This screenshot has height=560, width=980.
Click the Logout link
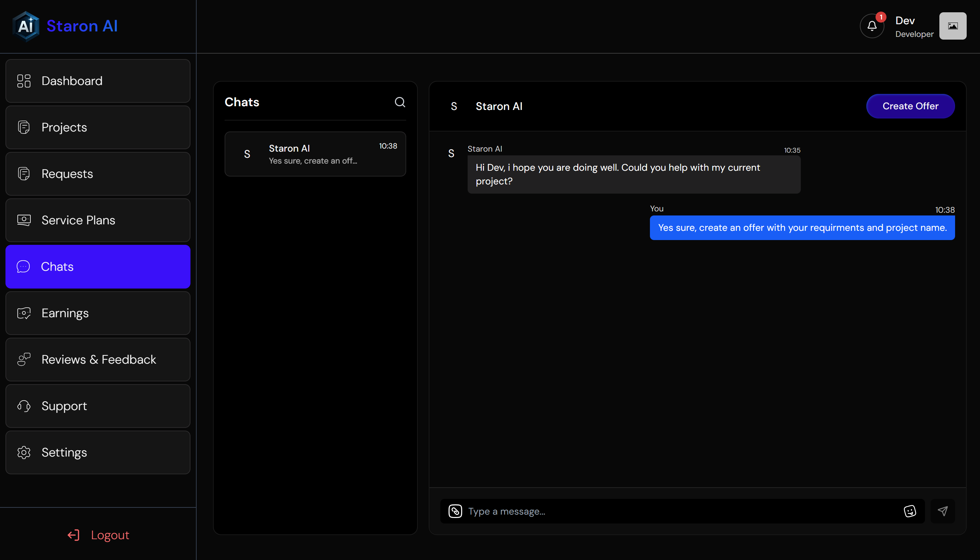pyautogui.click(x=98, y=535)
